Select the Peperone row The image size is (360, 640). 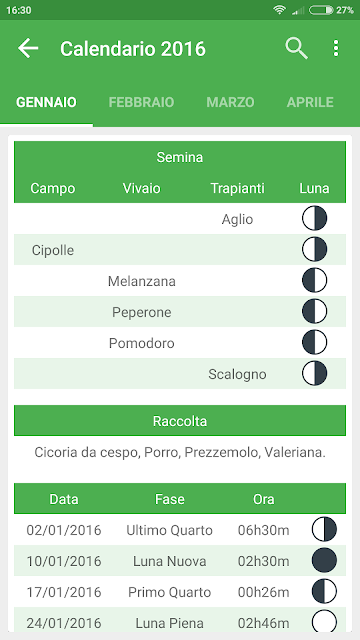[x=180, y=311]
